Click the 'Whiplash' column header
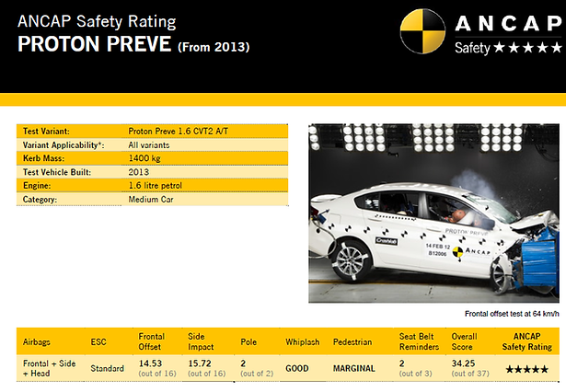Image resolution: width=566 pixels, height=392 pixels. tap(303, 341)
